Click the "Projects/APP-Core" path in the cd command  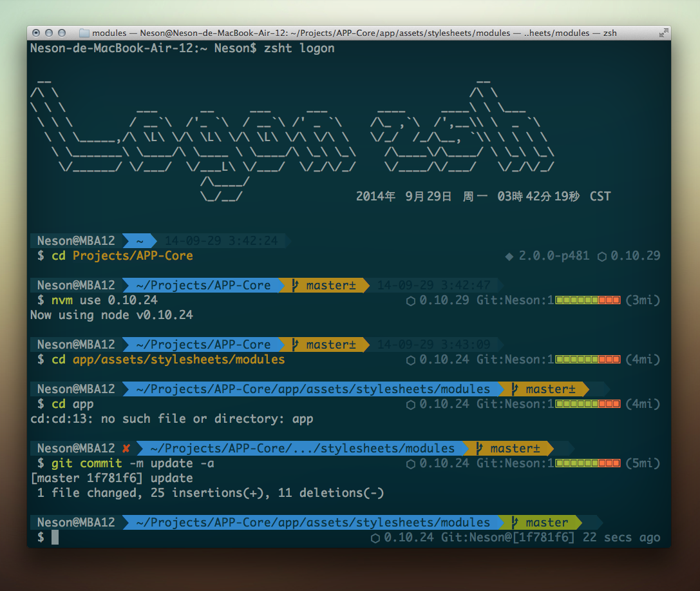point(133,256)
